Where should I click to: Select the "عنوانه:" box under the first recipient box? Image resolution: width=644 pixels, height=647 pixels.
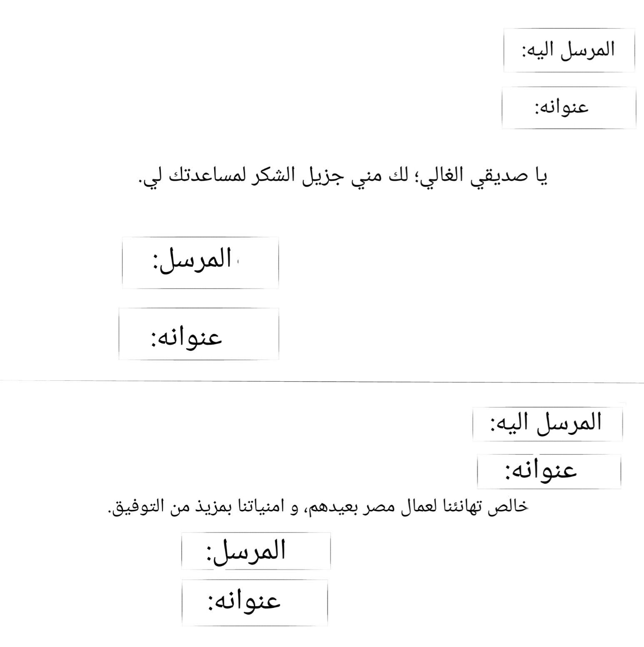point(569,107)
